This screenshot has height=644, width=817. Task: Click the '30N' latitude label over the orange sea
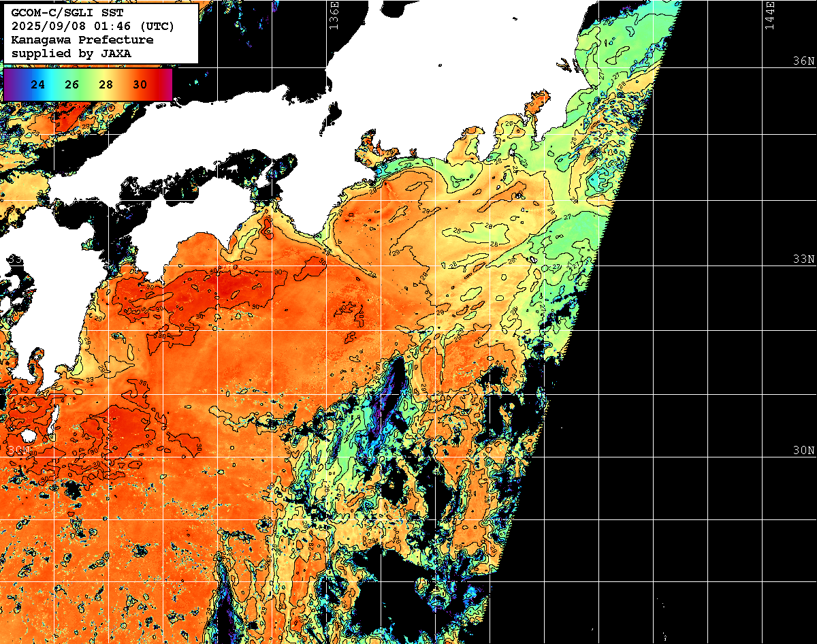(19, 450)
